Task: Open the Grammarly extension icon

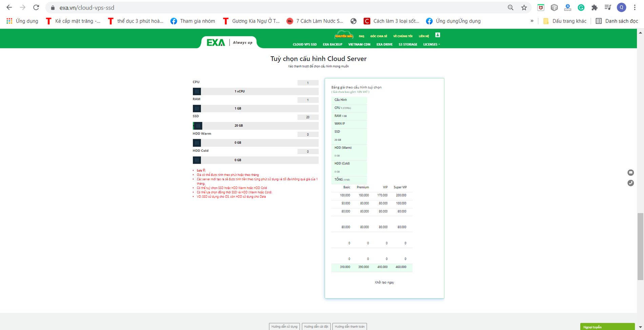Action: pos(581,7)
